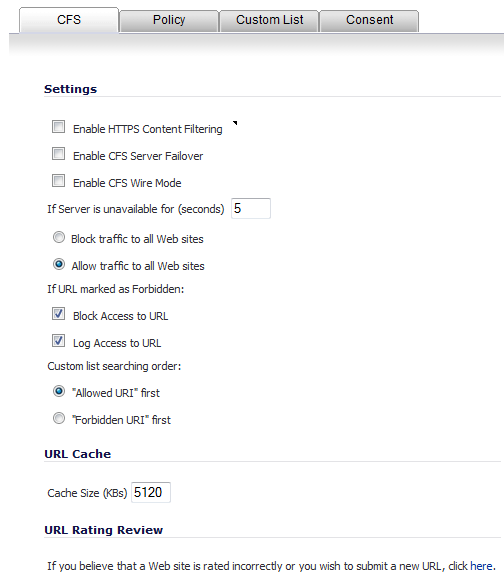The height and width of the screenshot is (579, 504).
Task: Go to the Consent tab
Action: (x=370, y=21)
